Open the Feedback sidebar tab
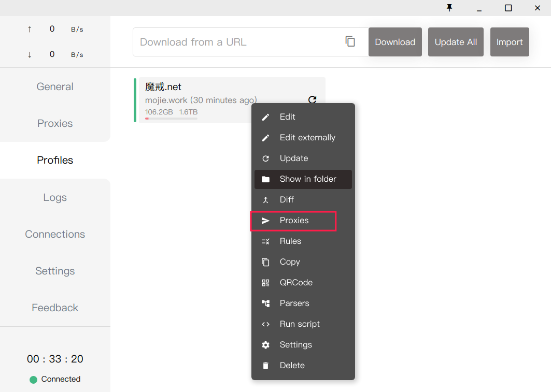 click(x=55, y=308)
